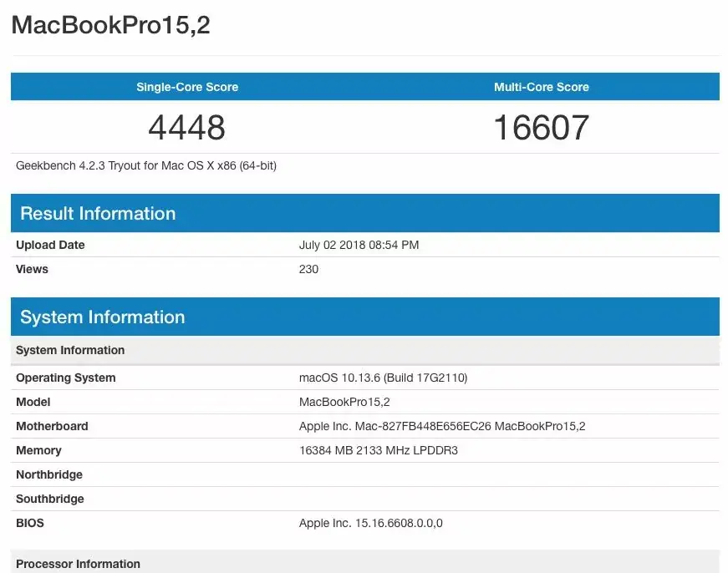Select the Multi-Core Score column header

[x=541, y=87]
